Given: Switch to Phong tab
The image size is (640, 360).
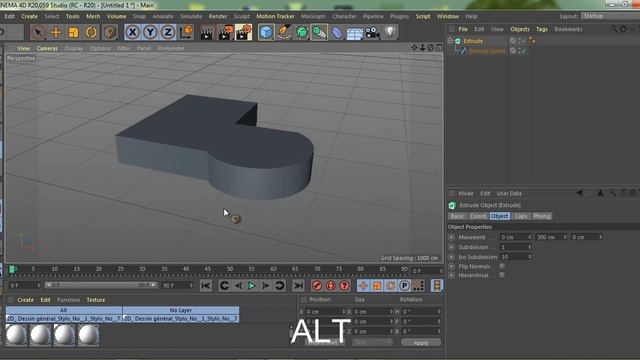Looking at the screenshot, I should click(x=542, y=216).
